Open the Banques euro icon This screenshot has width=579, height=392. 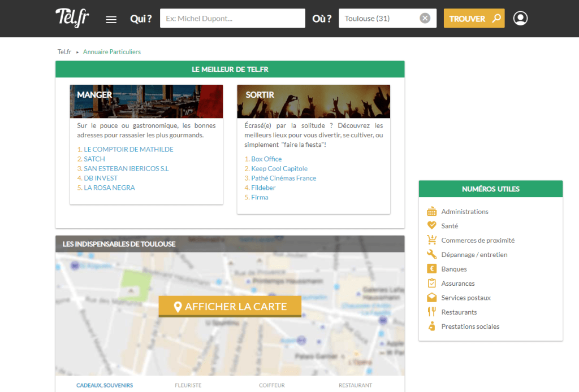pos(432,269)
